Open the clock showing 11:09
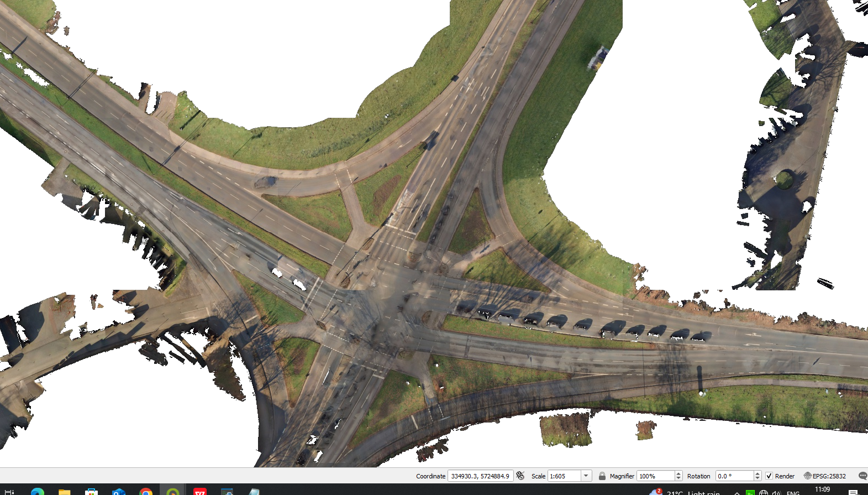The image size is (868, 495). [x=822, y=489]
